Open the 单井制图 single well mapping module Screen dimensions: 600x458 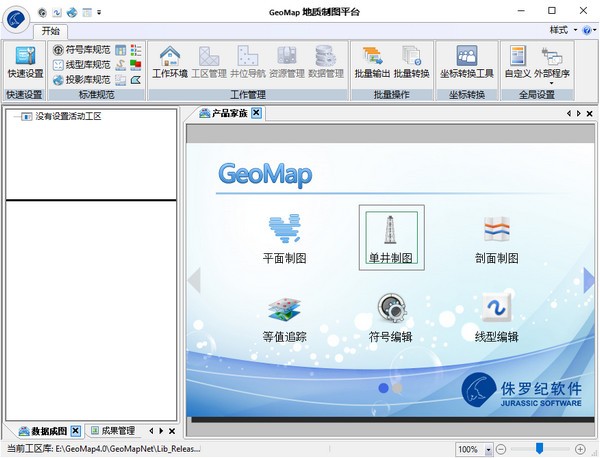pyautogui.click(x=391, y=238)
